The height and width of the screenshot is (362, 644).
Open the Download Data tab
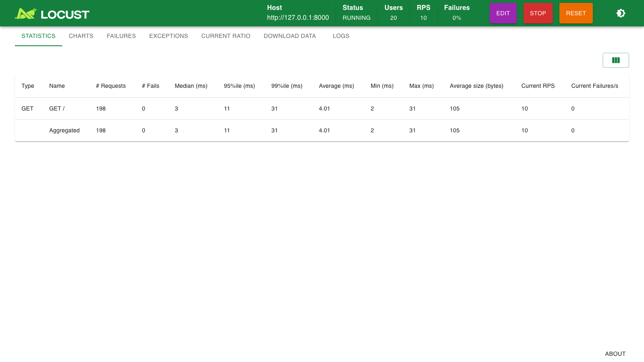290,36
